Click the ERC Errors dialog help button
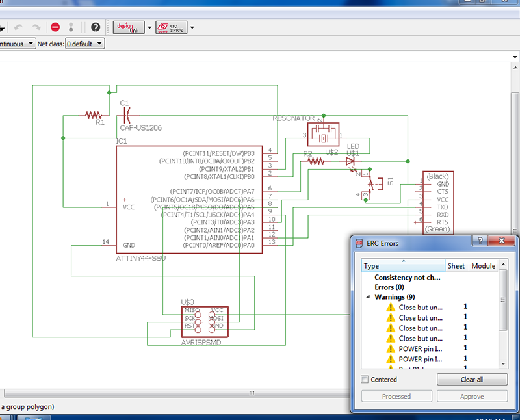Viewport: 520px width, 420px height. (480, 241)
